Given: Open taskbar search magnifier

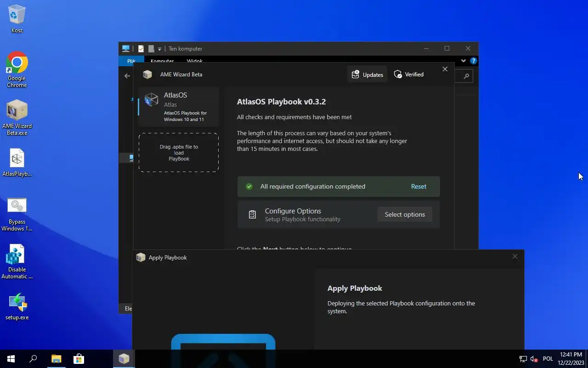Looking at the screenshot, I should 33,359.
